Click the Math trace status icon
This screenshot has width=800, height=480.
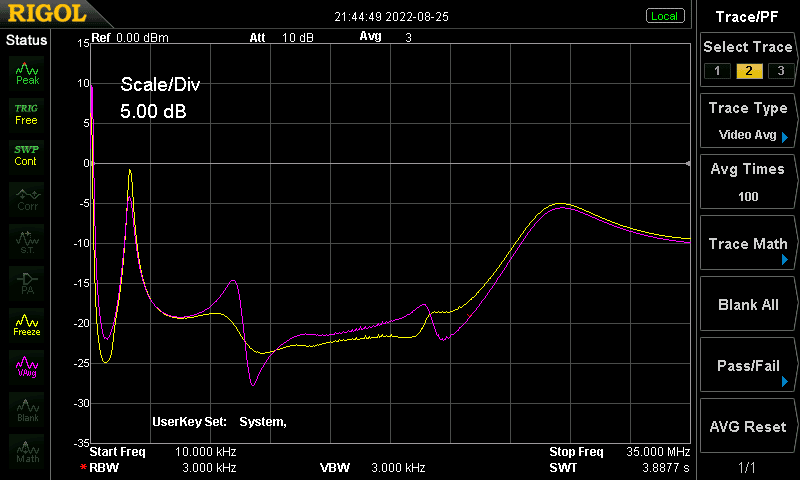pos(27,450)
